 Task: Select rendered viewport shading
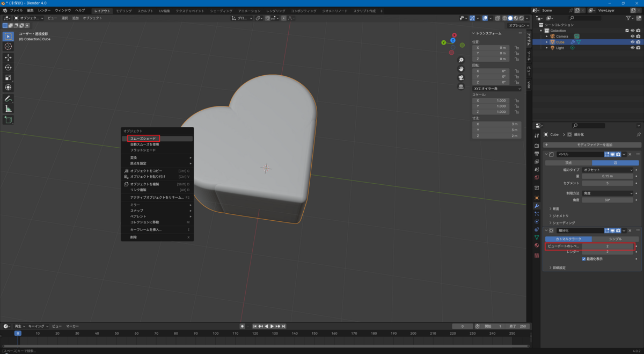pyautogui.click(x=521, y=18)
